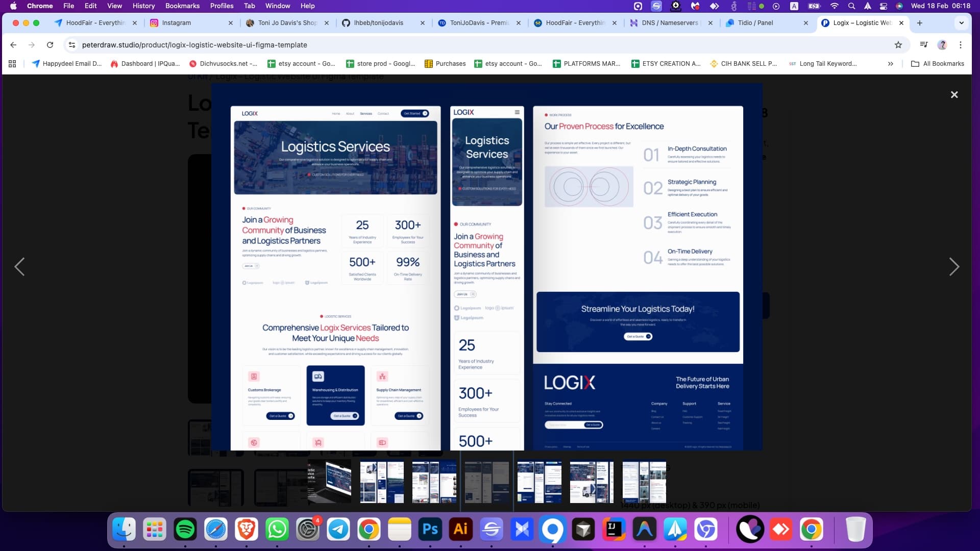
Task: Open WhatsApp from the dock
Action: point(277,530)
